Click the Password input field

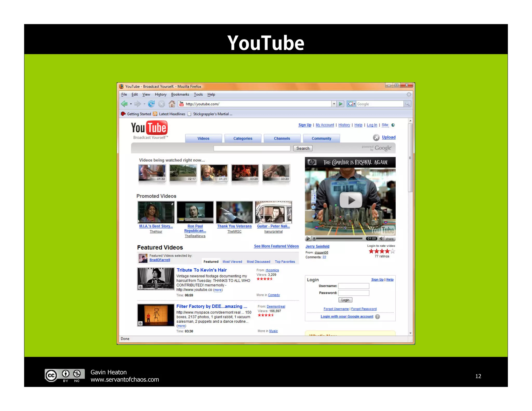pos(354,293)
